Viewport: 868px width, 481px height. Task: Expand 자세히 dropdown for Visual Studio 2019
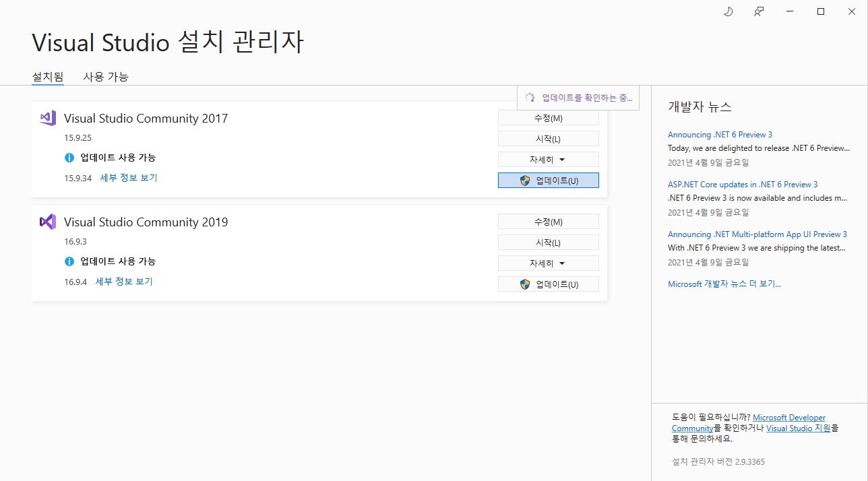pyautogui.click(x=549, y=263)
